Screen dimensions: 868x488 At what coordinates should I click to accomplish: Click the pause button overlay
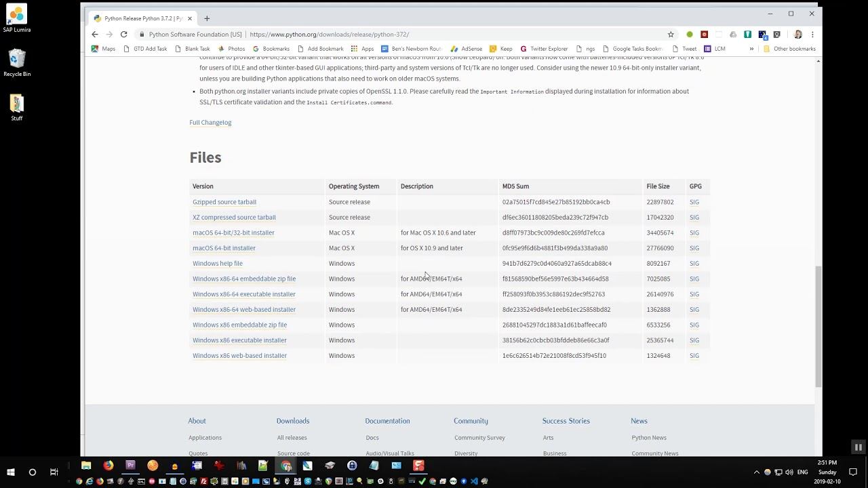pos(858,447)
